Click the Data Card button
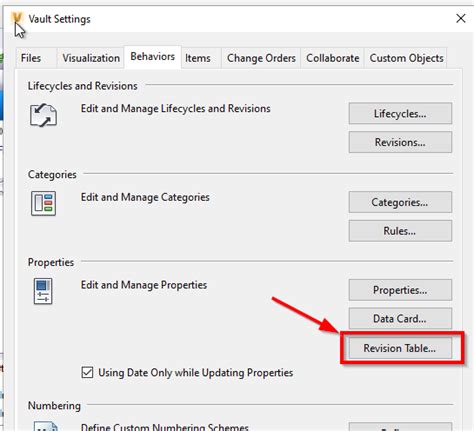 point(400,319)
